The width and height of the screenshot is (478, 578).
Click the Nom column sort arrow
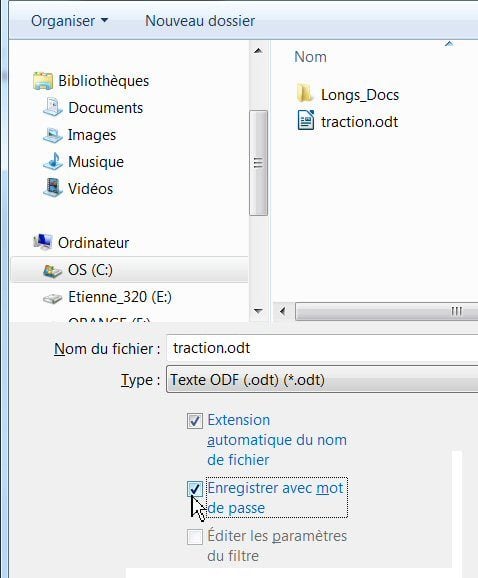click(x=449, y=44)
